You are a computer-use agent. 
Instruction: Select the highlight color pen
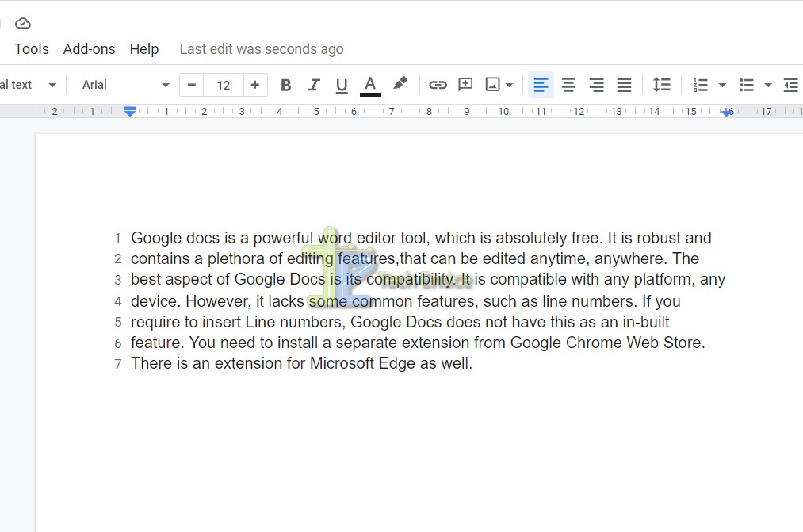[400, 84]
